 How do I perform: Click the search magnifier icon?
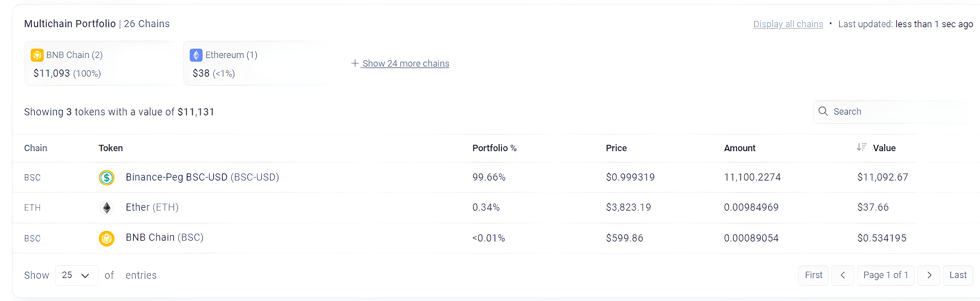(823, 111)
